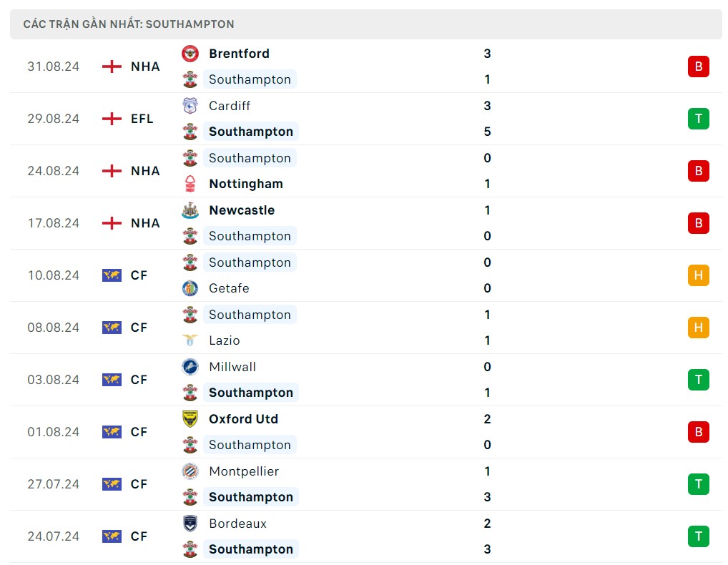Click the Lazio eagle crest icon
The image size is (728, 565).
point(190,340)
